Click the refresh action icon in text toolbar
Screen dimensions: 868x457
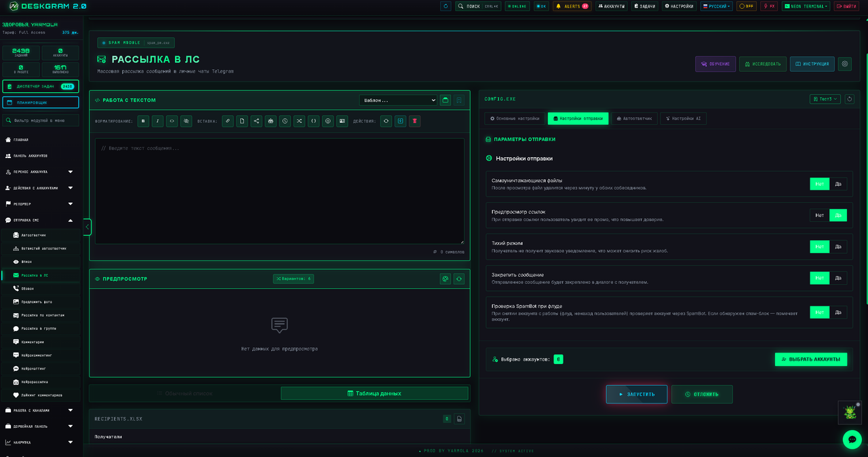[x=386, y=121]
